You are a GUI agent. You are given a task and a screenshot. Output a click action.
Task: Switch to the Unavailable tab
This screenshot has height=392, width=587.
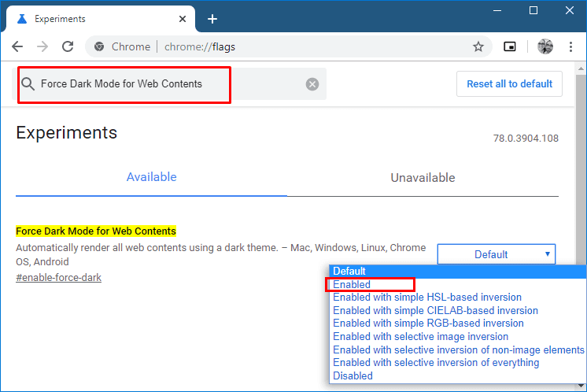click(423, 177)
